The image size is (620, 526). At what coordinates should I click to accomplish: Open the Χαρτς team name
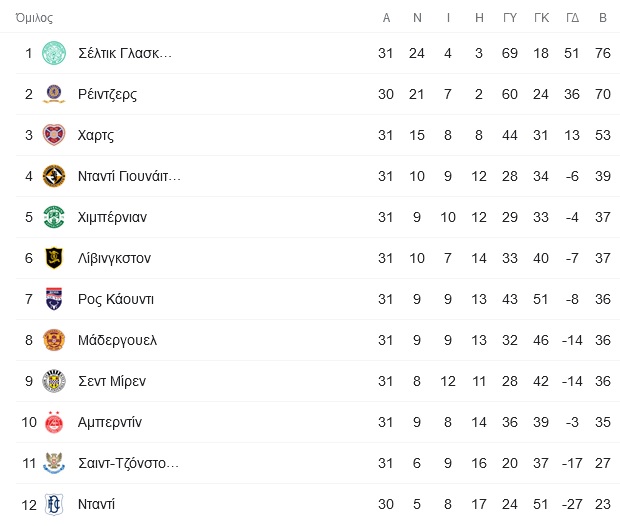[x=96, y=136]
